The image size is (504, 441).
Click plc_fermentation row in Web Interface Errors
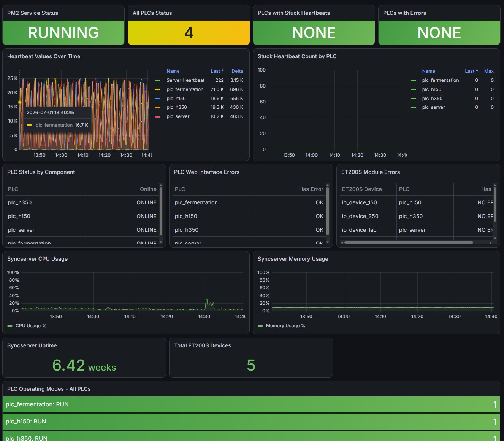click(x=249, y=202)
